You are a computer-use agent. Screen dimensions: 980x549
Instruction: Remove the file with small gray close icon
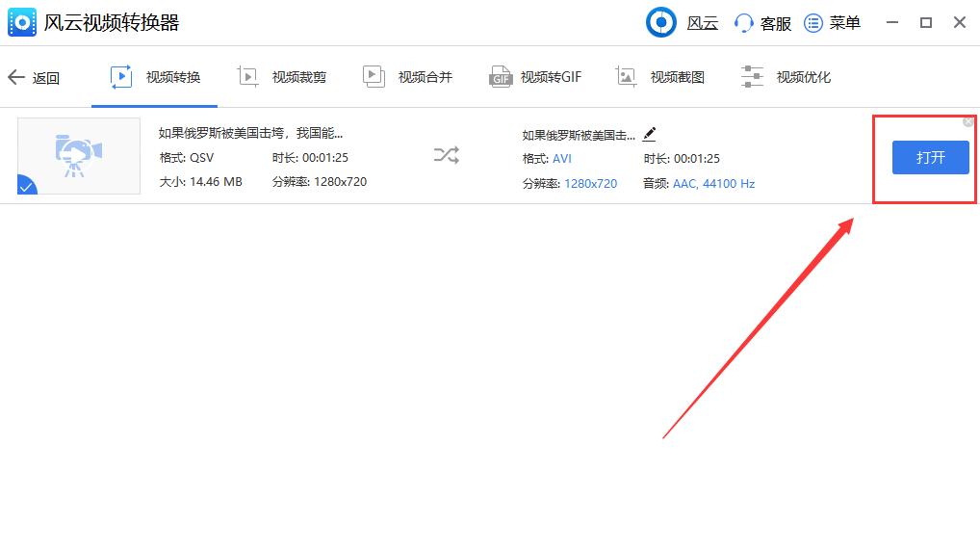coord(968,122)
